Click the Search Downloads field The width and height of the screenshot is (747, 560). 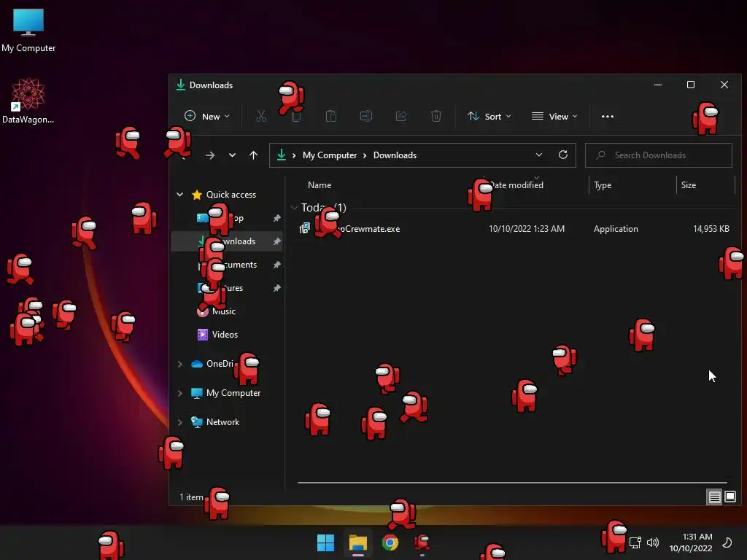[x=659, y=155]
